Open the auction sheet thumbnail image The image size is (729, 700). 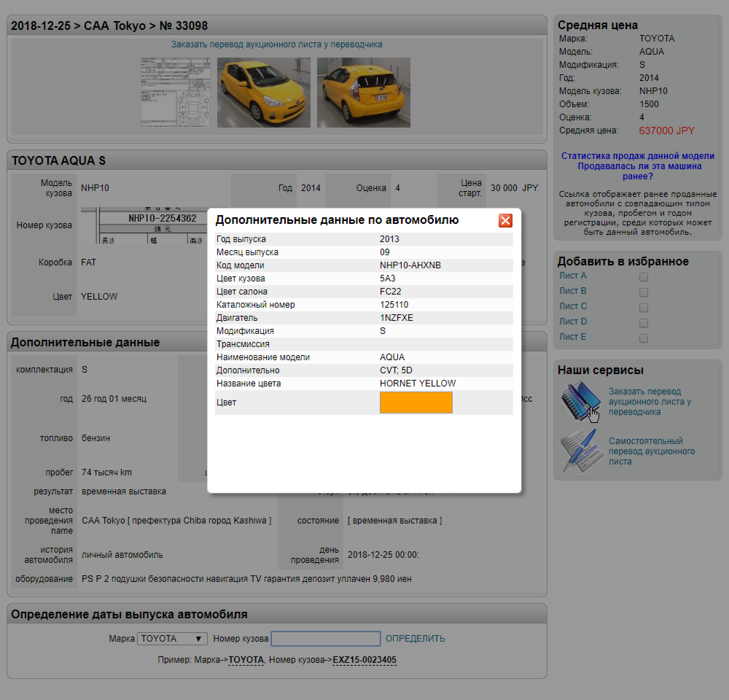(176, 92)
